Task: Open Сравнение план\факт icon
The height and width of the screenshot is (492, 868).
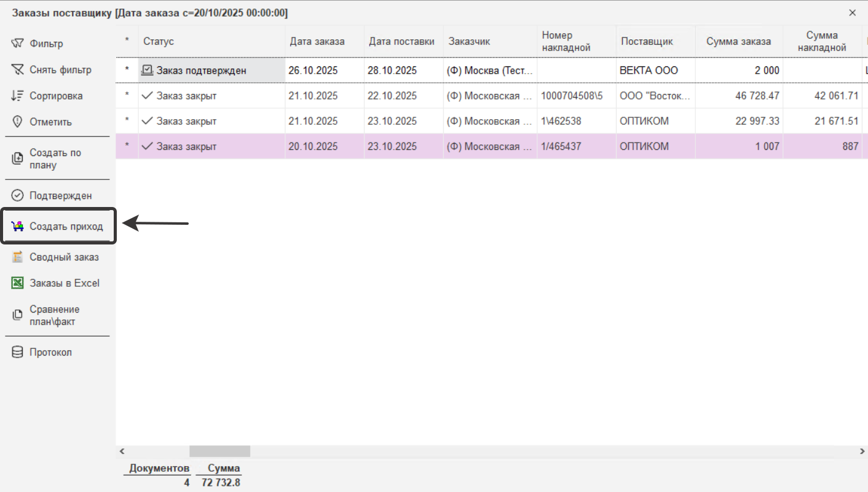Action: click(18, 315)
